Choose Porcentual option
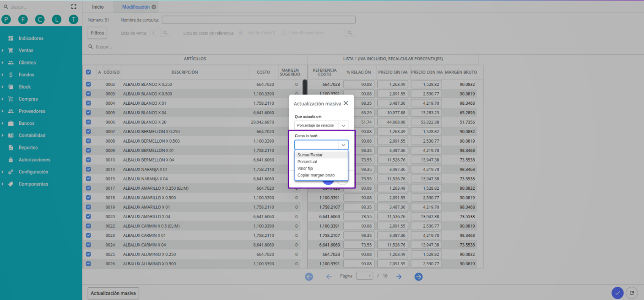The width and height of the screenshot is (644, 300). click(321, 162)
